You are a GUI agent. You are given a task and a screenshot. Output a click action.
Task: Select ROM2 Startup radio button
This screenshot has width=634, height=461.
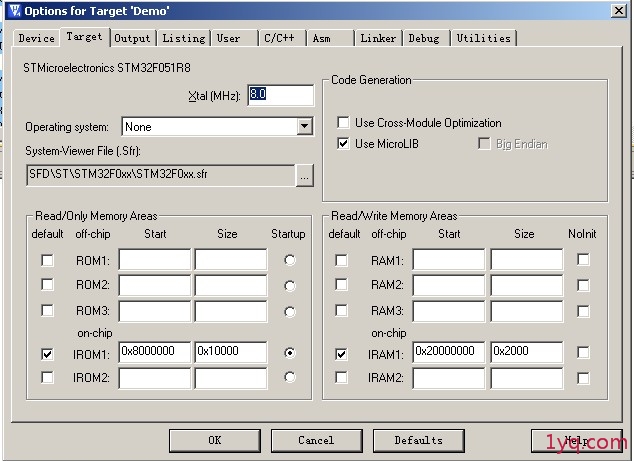pos(290,286)
